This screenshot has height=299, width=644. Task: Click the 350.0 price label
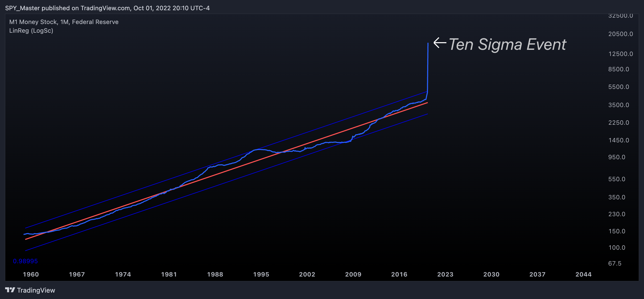[617, 197]
